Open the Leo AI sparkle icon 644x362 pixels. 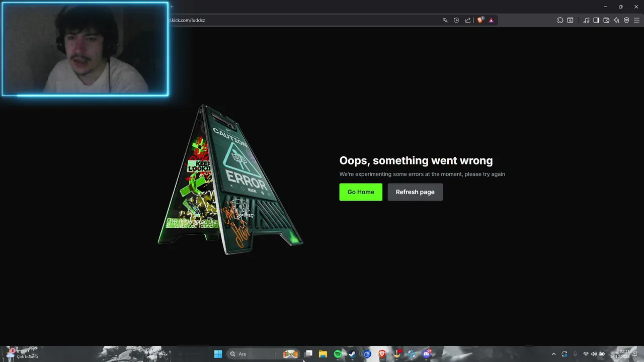pos(616,20)
